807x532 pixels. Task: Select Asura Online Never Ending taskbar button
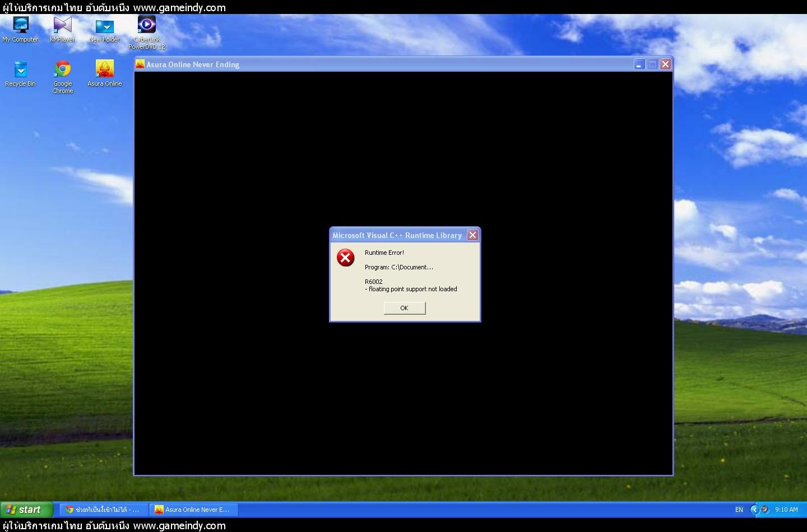click(194, 510)
